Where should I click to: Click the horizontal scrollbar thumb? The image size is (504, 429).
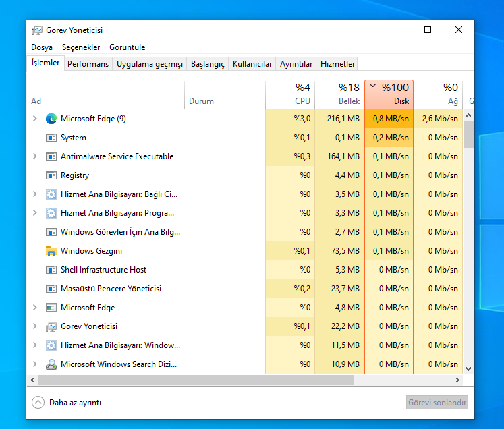196,380
